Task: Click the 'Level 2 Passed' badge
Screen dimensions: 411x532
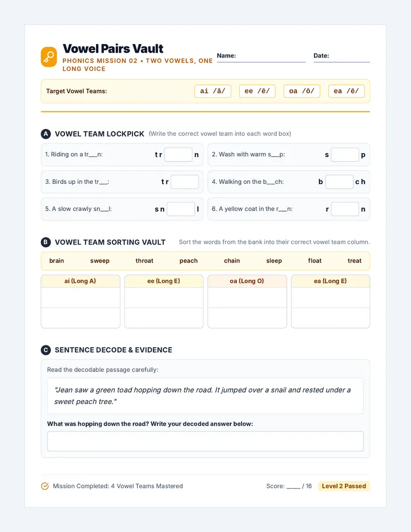Action: 344,486
